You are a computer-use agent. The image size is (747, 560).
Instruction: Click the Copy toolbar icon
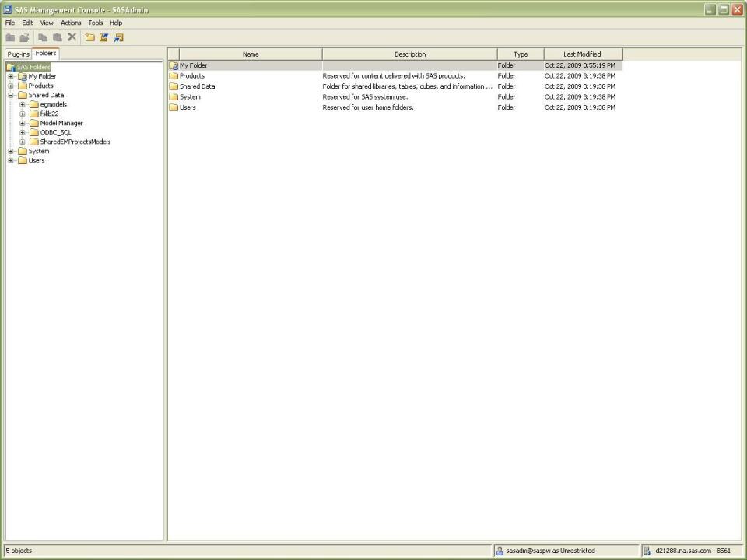(44, 37)
